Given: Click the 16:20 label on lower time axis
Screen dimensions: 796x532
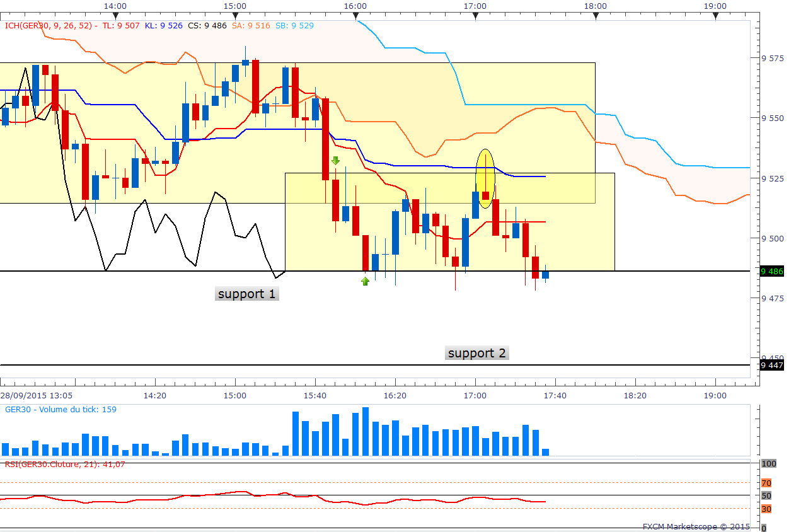Looking at the screenshot, I should (395, 395).
